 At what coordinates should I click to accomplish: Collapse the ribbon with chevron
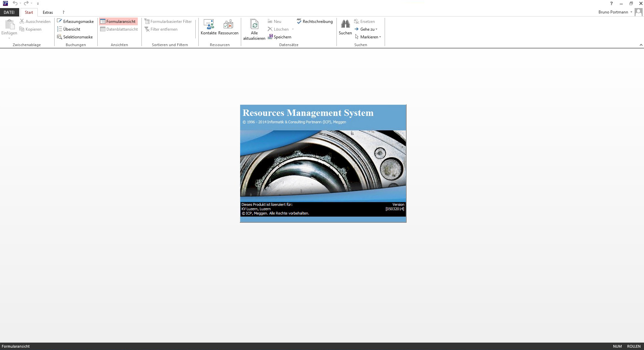tap(641, 45)
